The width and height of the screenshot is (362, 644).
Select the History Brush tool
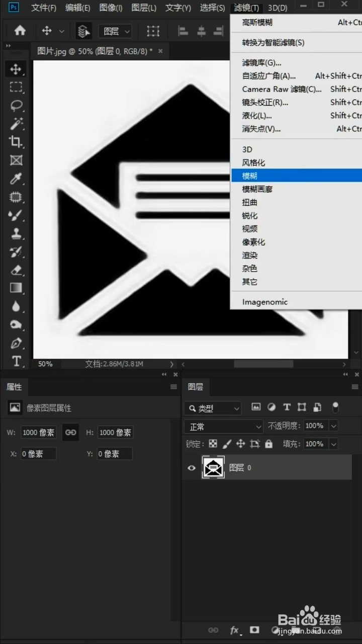pos(16,252)
